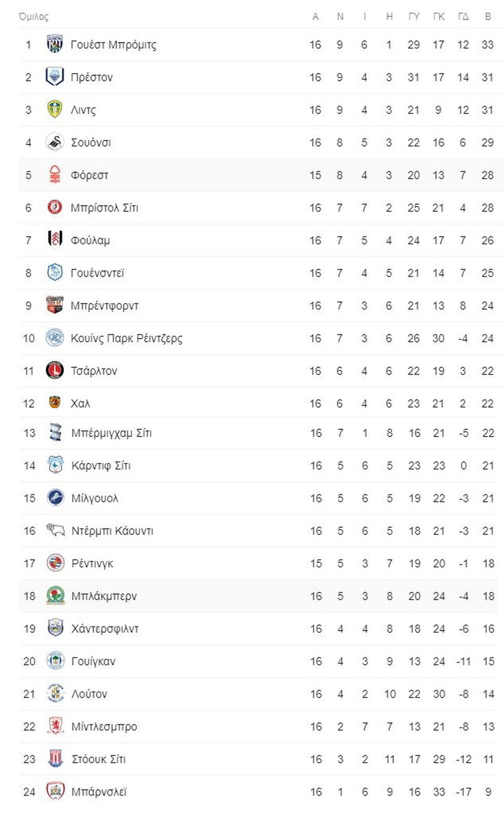Select the Τσάρλτον red sword badge

pos(55,370)
